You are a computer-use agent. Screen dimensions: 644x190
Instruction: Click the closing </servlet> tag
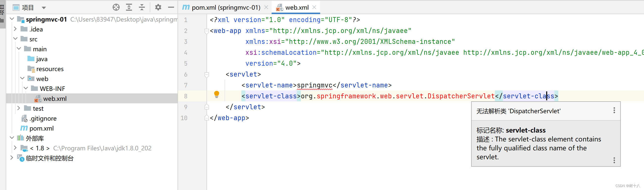[x=245, y=107]
